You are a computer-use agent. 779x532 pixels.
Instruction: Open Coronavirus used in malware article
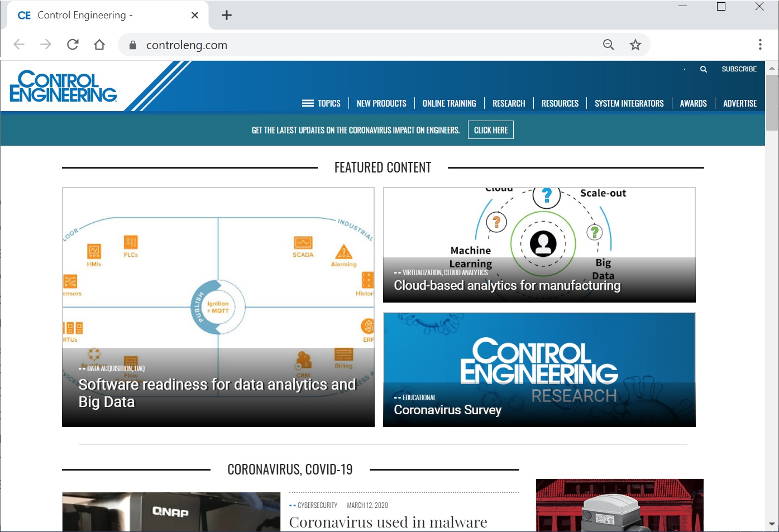click(x=388, y=523)
